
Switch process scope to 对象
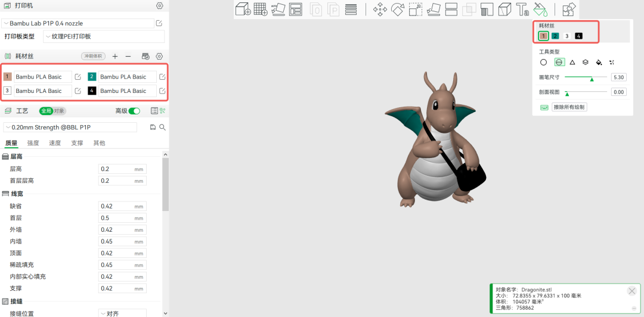pos(60,111)
